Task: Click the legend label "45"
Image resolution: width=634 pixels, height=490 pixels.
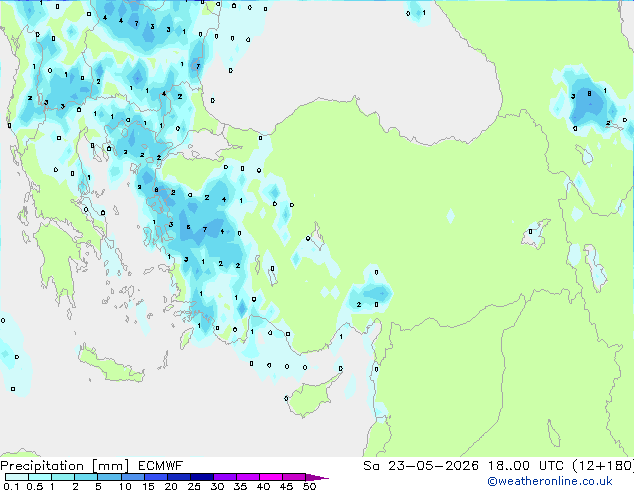Action: tap(286, 486)
